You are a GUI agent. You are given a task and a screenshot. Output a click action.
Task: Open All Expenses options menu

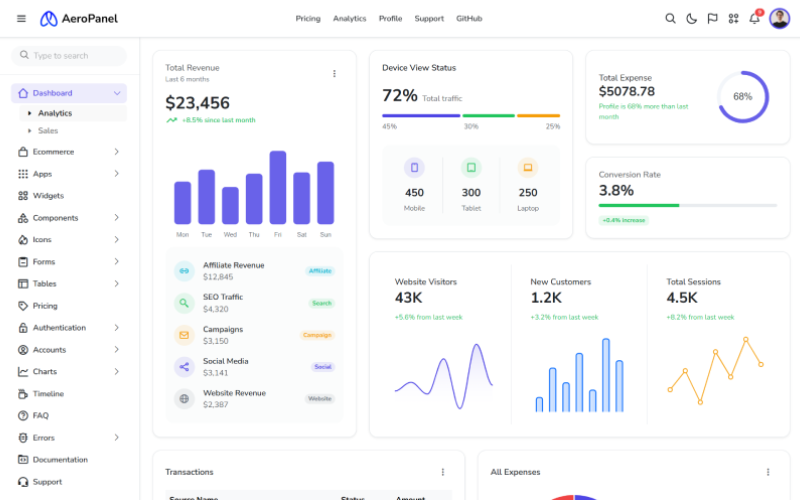pyautogui.click(x=768, y=472)
